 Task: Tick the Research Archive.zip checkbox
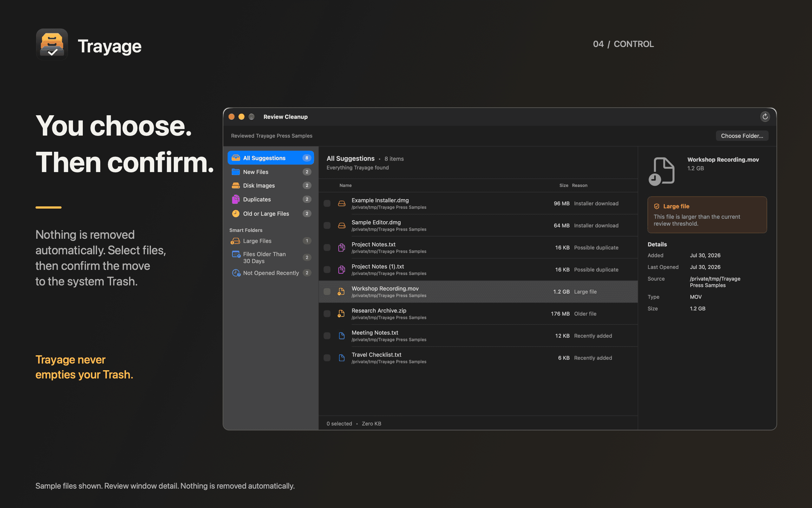pos(327,314)
